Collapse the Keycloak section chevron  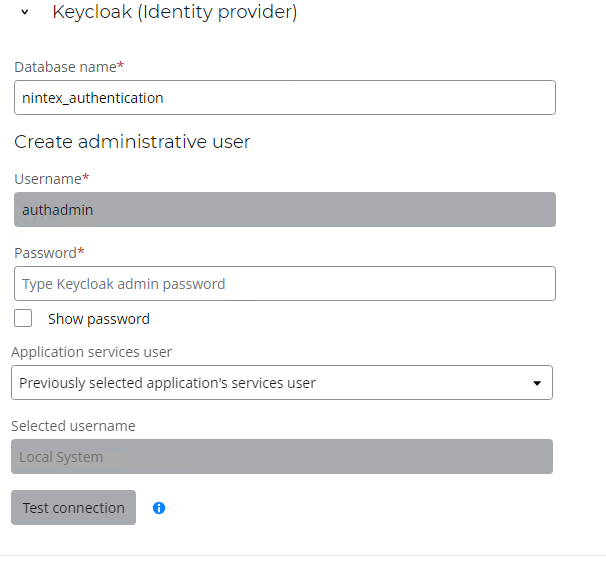25,14
